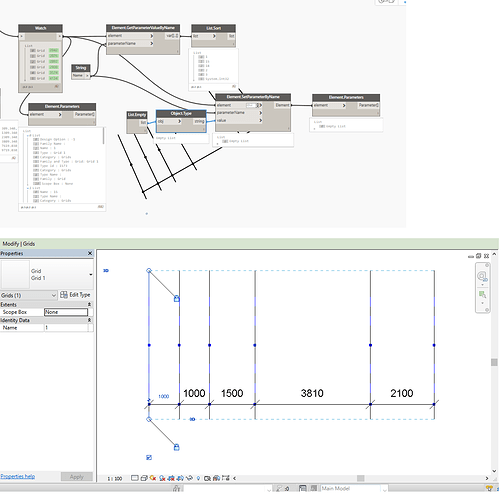Screen dimensions: 501x499
Task: Click the selection filter icon in status bar
Action: coord(489,488)
